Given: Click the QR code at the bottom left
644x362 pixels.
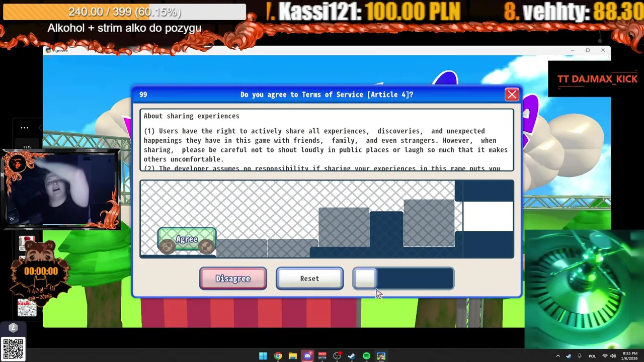Looking at the screenshot, I should tap(13, 349).
